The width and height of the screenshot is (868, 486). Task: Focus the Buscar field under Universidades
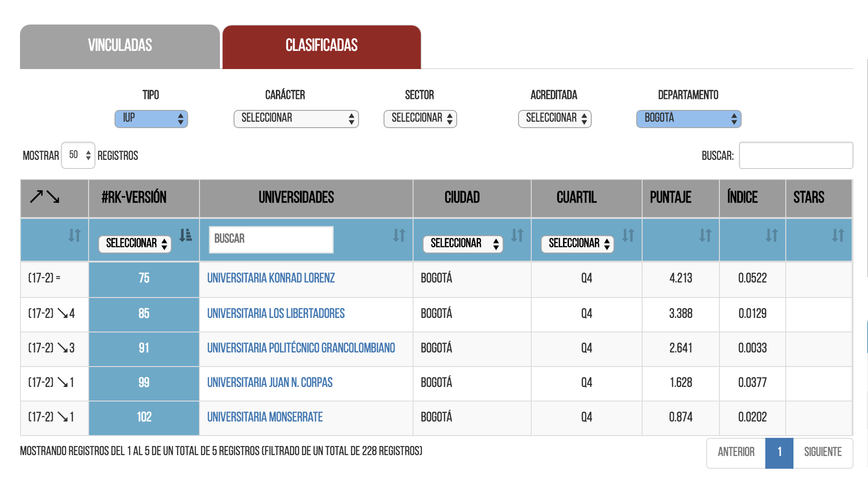tap(271, 239)
